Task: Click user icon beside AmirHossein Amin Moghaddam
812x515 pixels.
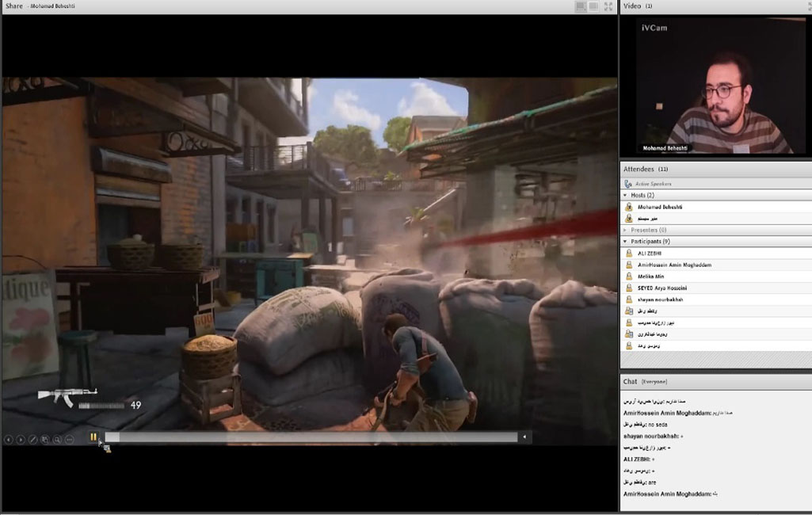Action: tap(629, 265)
